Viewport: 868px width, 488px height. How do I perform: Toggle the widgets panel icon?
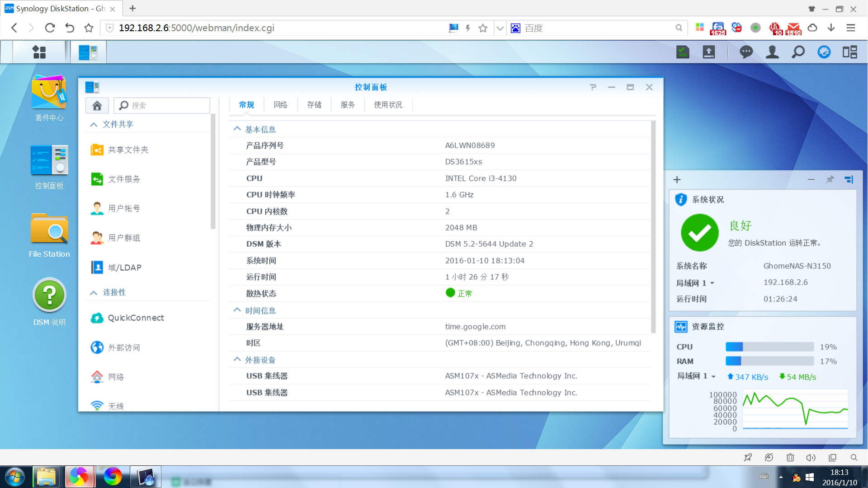(850, 52)
